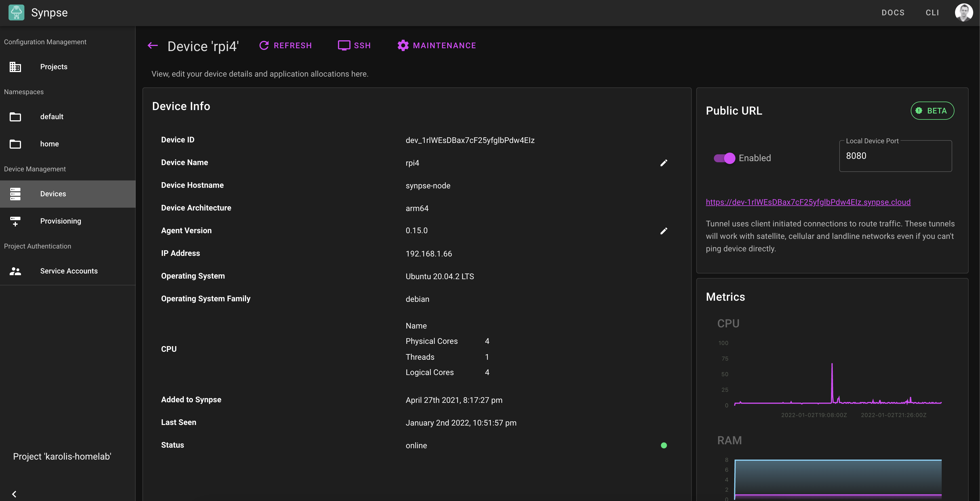This screenshot has width=980, height=501.
Task: Click the BETA badge on Public URL
Action: 932,111
